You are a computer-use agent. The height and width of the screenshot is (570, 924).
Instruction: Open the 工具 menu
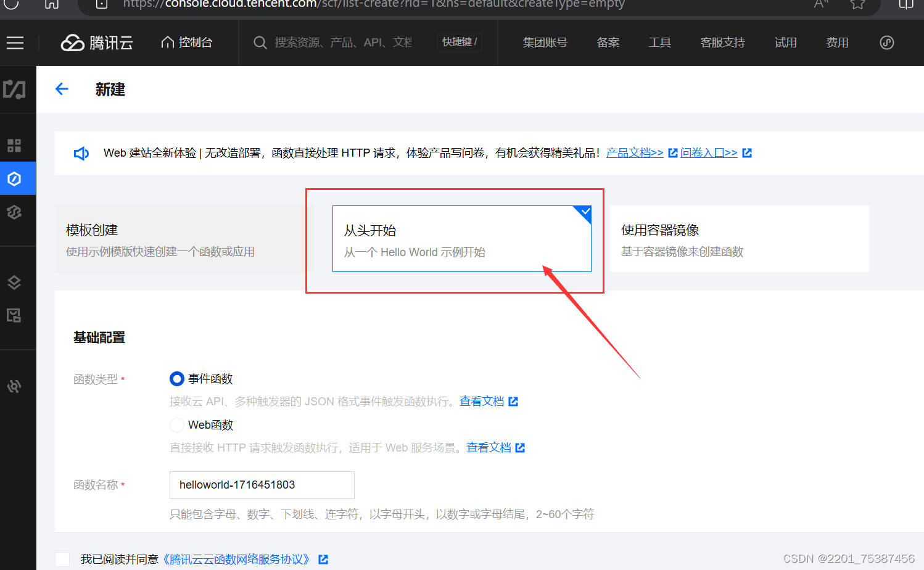pos(659,43)
